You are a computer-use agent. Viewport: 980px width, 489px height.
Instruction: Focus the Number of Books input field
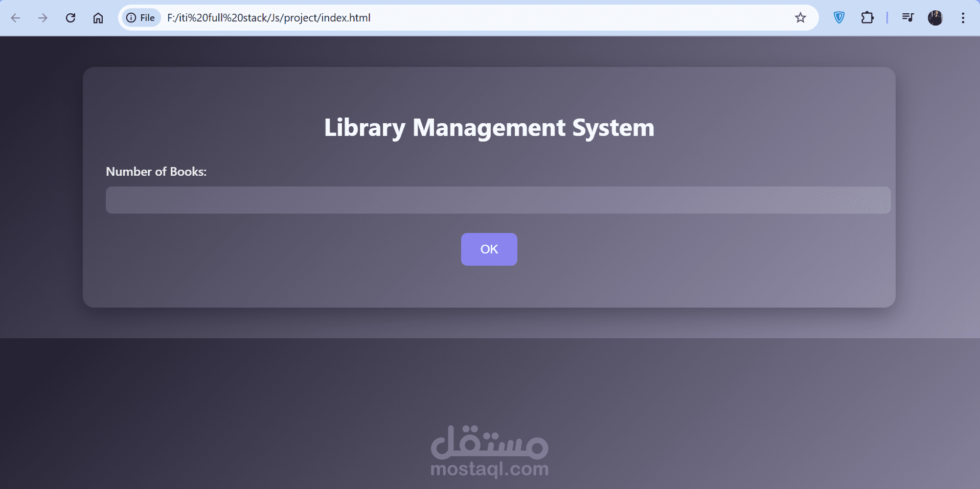point(498,200)
